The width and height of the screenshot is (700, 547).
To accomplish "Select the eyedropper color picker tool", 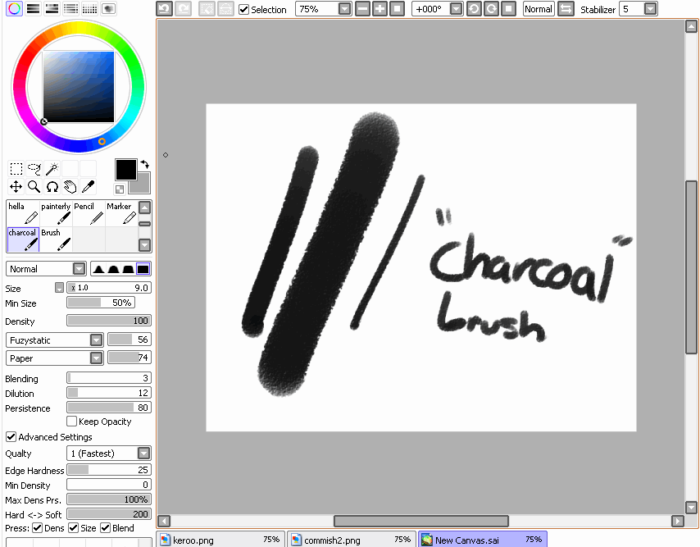I will 88,187.
